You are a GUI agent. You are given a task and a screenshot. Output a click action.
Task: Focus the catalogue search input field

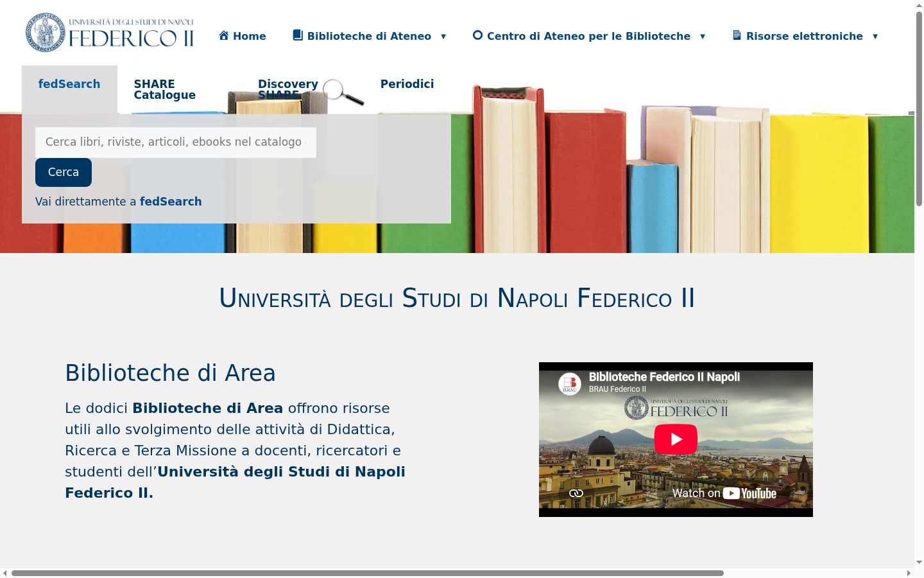point(176,142)
